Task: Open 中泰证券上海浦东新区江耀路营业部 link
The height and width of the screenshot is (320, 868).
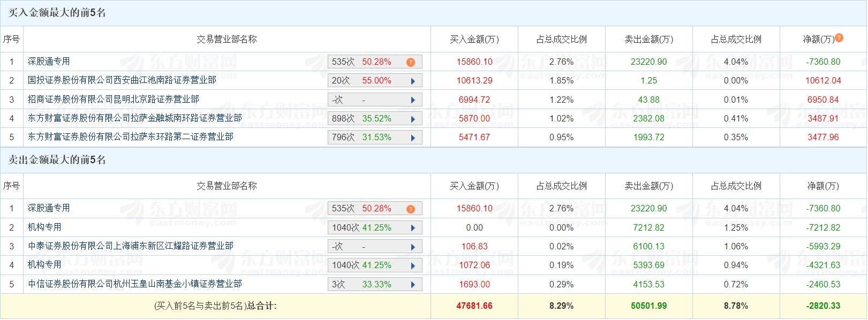Action: tap(131, 246)
